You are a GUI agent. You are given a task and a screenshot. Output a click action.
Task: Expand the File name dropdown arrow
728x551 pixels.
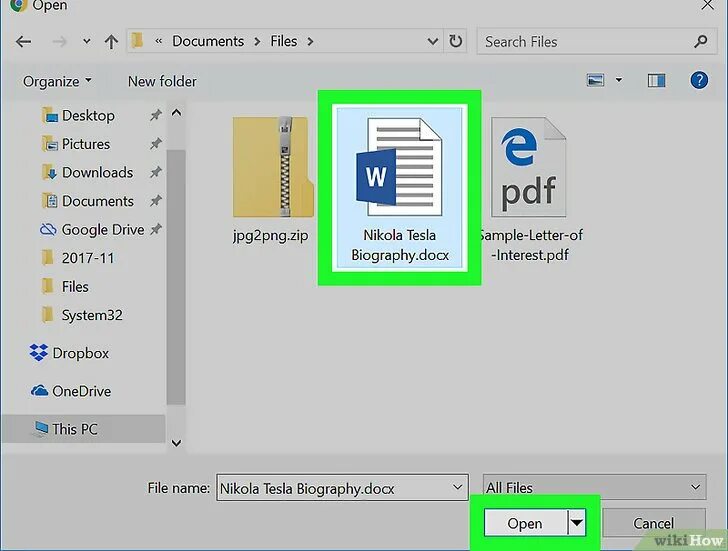click(x=457, y=487)
